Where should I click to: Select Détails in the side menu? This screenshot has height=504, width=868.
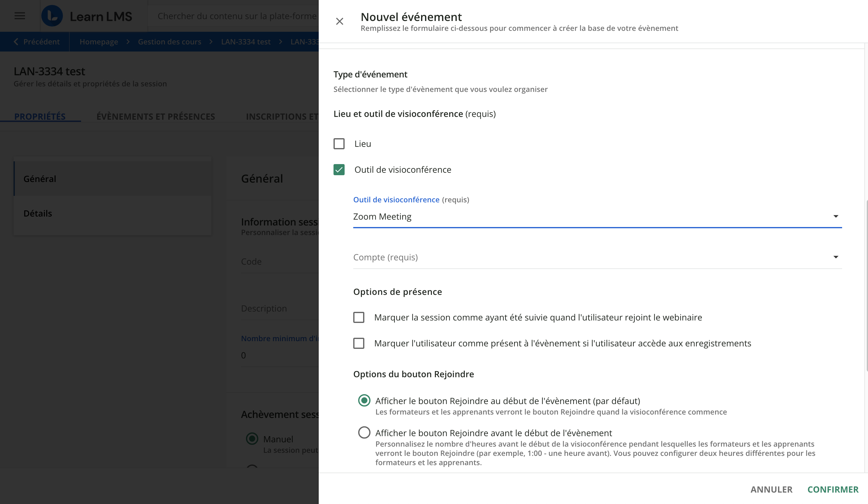pos(112,213)
